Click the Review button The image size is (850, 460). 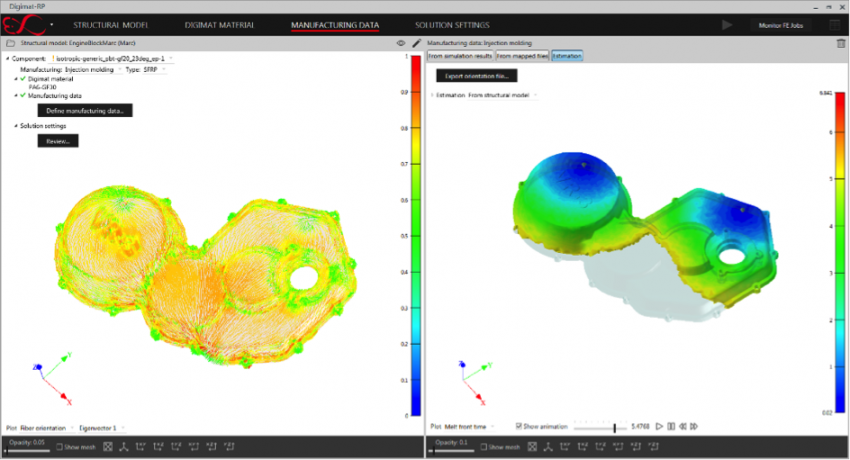[x=58, y=141]
